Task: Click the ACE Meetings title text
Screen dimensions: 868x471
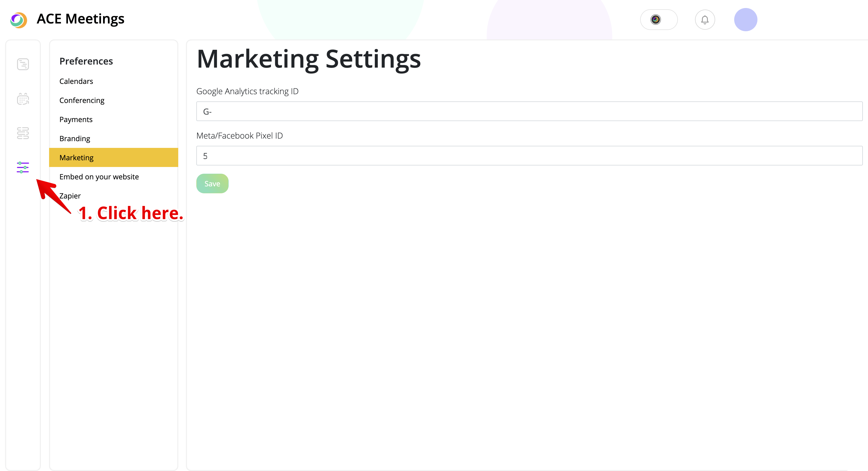Action: pyautogui.click(x=81, y=19)
